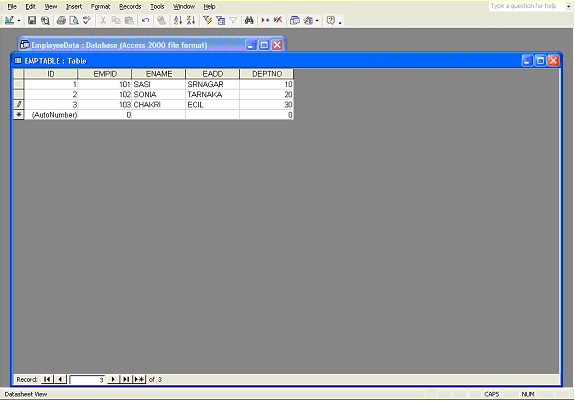The width and height of the screenshot is (575, 407).
Task: Apply Filter By Selection icon
Action: click(x=208, y=21)
